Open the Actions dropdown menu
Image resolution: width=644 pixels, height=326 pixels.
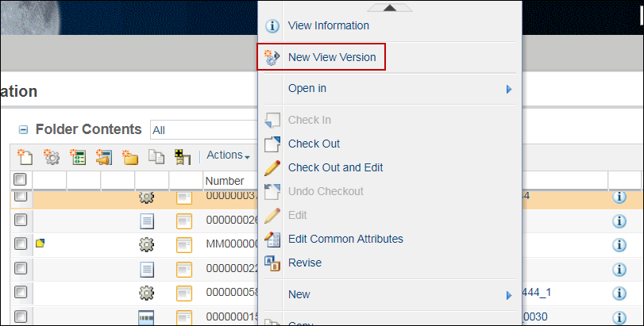click(x=228, y=155)
